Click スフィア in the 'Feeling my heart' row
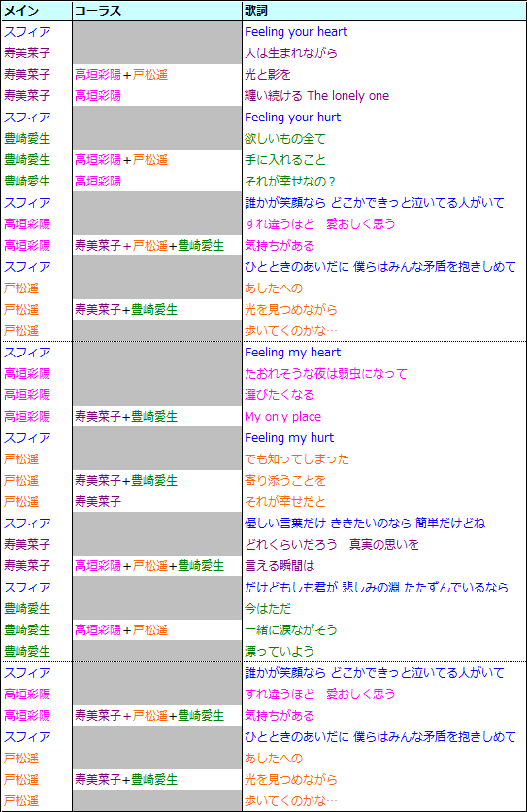 (27, 353)
